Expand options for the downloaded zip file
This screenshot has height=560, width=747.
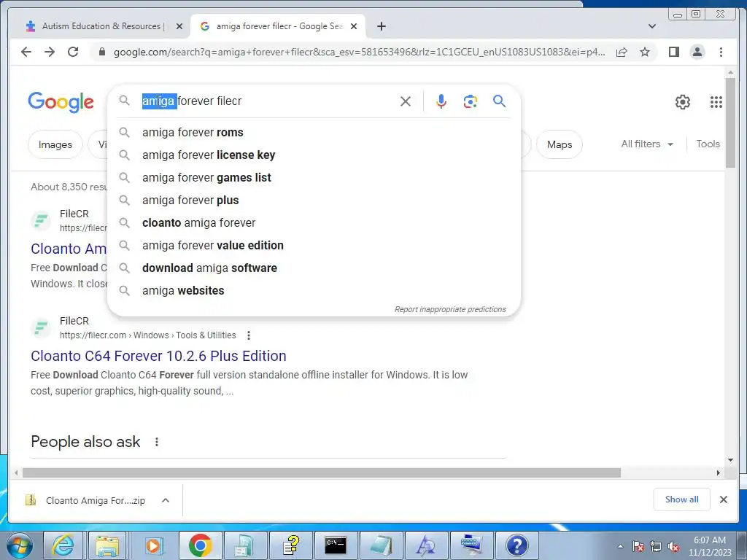click(x=166, y=500)
